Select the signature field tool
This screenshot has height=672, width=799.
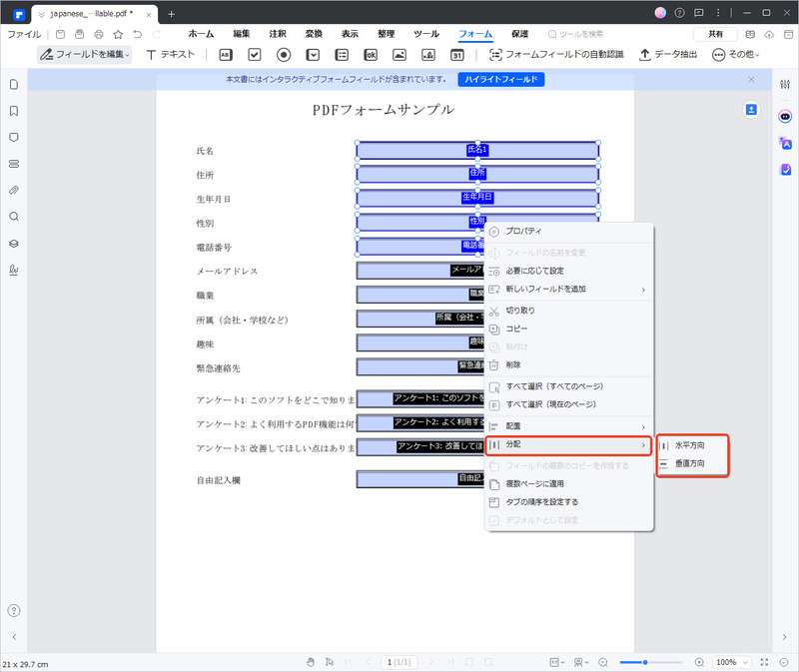[428, 55]
